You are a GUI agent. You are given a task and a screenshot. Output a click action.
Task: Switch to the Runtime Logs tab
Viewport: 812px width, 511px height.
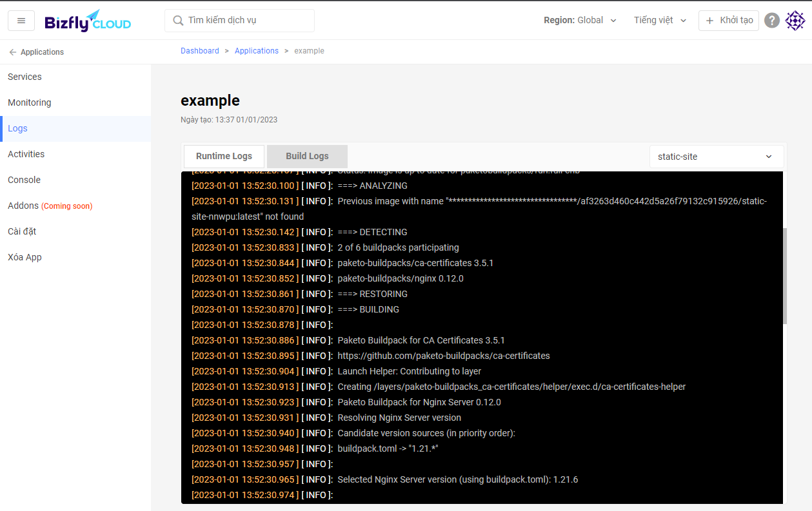(x=224, y=156)
